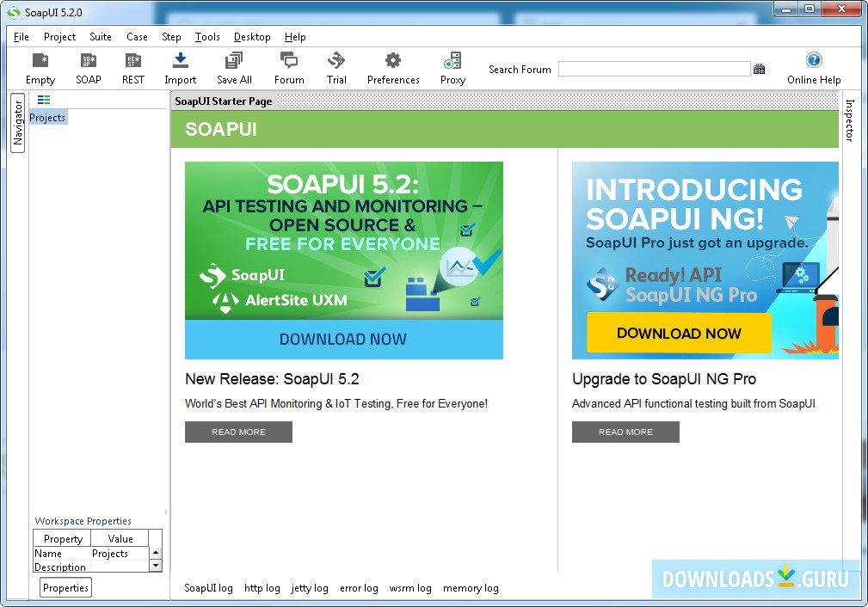The width and height of the screenshot is (868, 607).
Task: Open Preferences gear icon
Action: (393, 68)
